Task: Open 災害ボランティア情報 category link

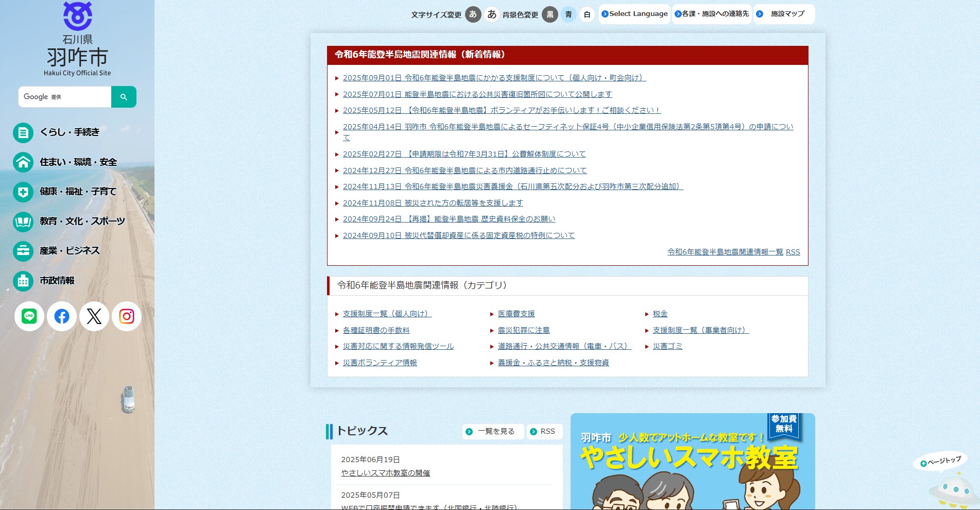Action: [x=380, y=363]
